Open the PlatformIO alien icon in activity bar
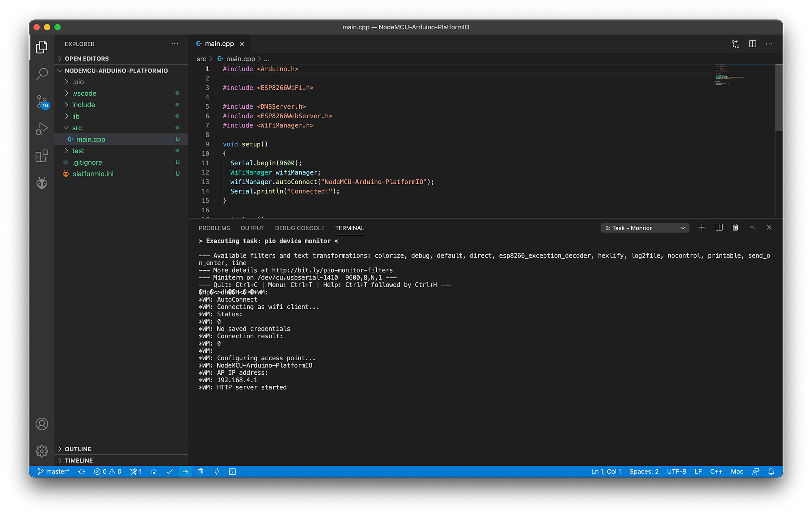This screenshot has width=812, height=516. point(42,183)
